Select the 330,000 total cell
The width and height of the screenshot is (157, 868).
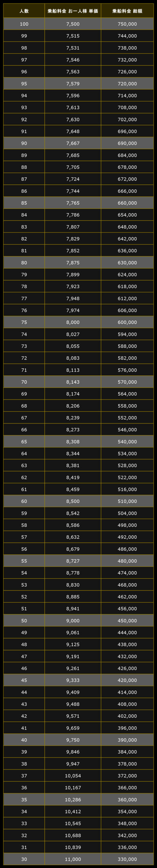click(127, 859)
